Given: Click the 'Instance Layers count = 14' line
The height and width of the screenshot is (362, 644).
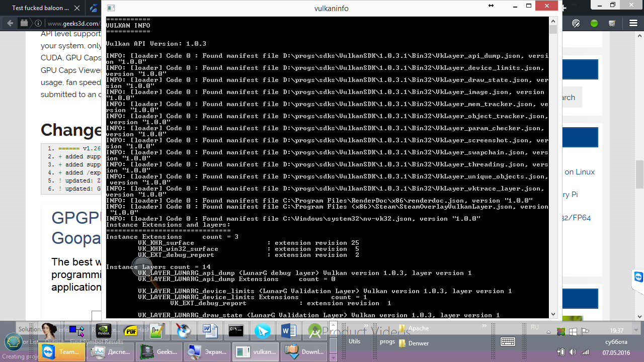Looking at the screenshot, I should [158, 267].
